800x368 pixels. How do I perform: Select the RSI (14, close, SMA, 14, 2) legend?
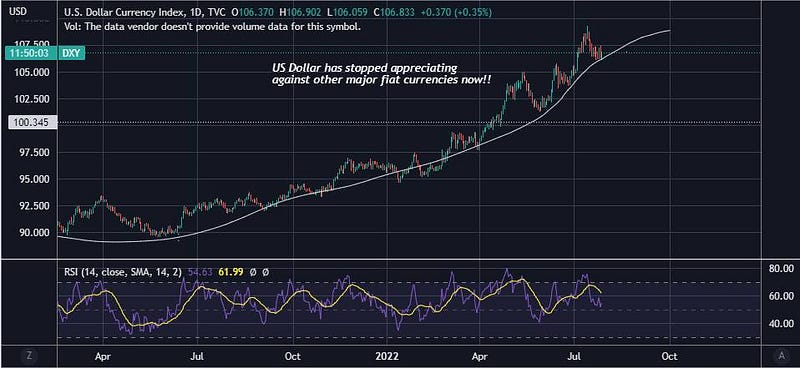[x=123, y=273]
